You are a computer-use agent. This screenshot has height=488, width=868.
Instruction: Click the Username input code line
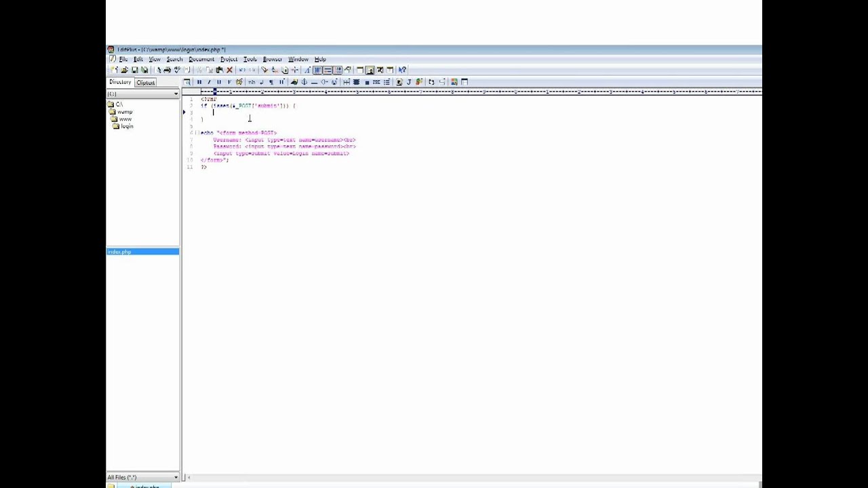(x=284, y=140)
